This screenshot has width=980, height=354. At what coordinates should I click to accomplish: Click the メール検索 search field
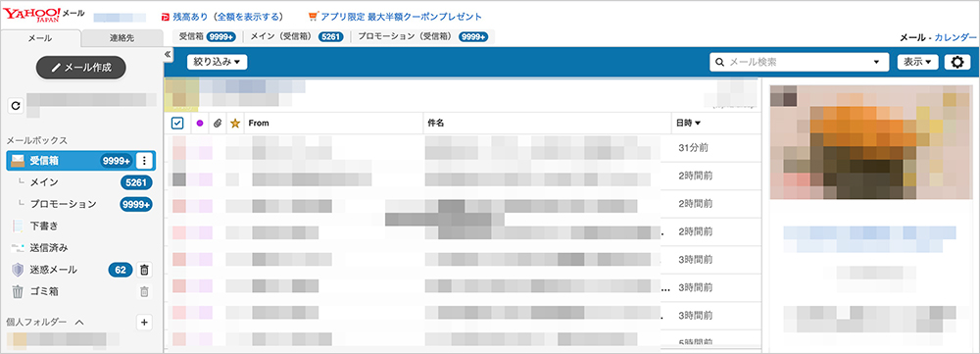pyautogui.click(x=799, y=62)
